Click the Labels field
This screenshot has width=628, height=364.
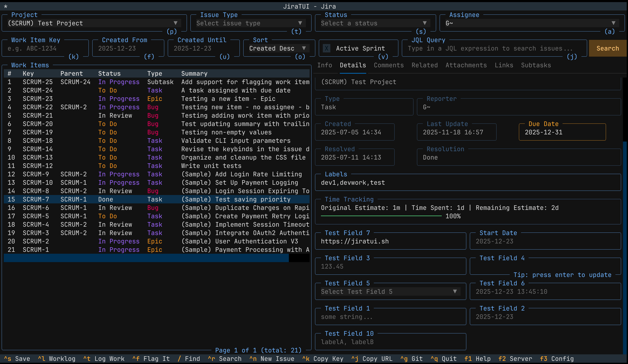coord(468,182)
